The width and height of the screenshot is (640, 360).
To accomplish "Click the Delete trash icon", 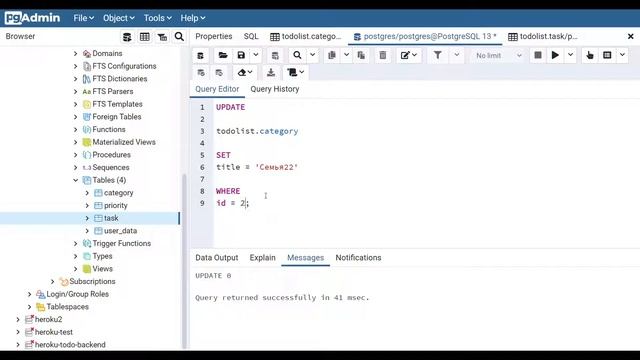I will pos(382,55).
